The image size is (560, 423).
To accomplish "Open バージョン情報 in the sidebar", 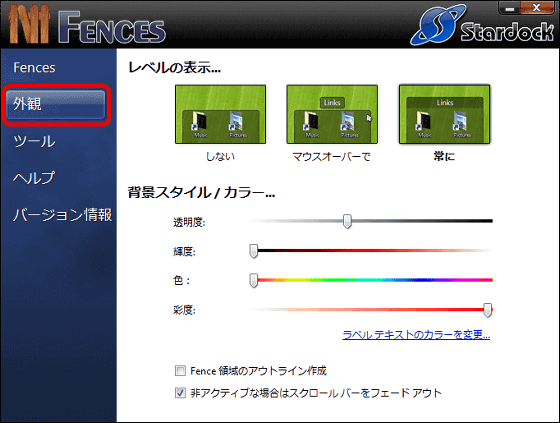I will (x=62, y=214).
